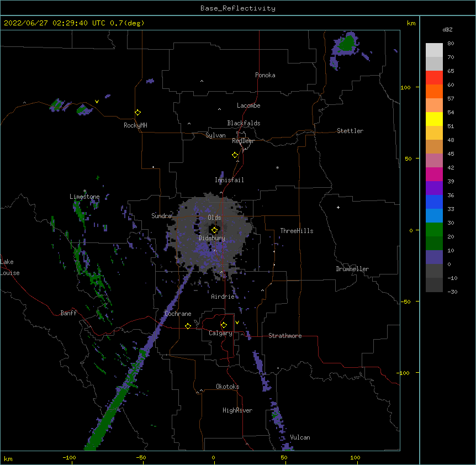Pick the red 60-65 dBZ legend swatch
The width and height of the screenshot is (476, 465).
434,78
